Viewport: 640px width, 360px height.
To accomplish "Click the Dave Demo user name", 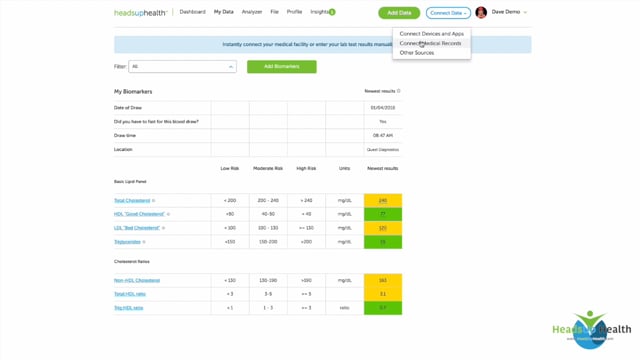I will click(x=506, y=12).
